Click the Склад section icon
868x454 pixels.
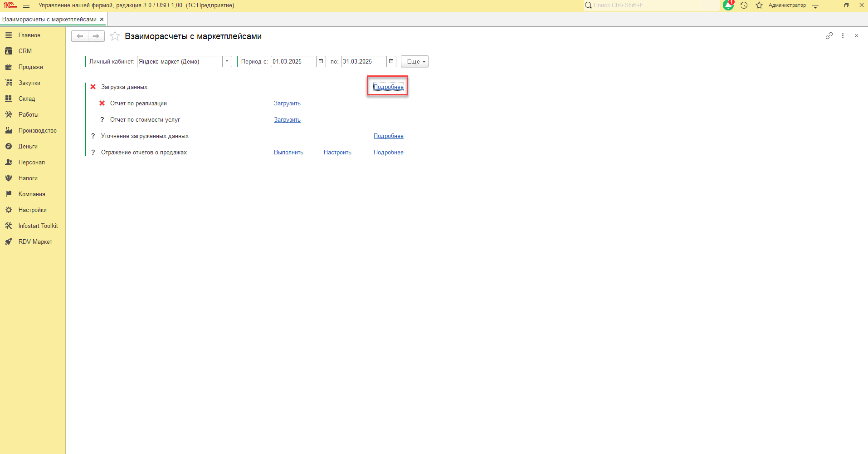(x=9, y=99)
